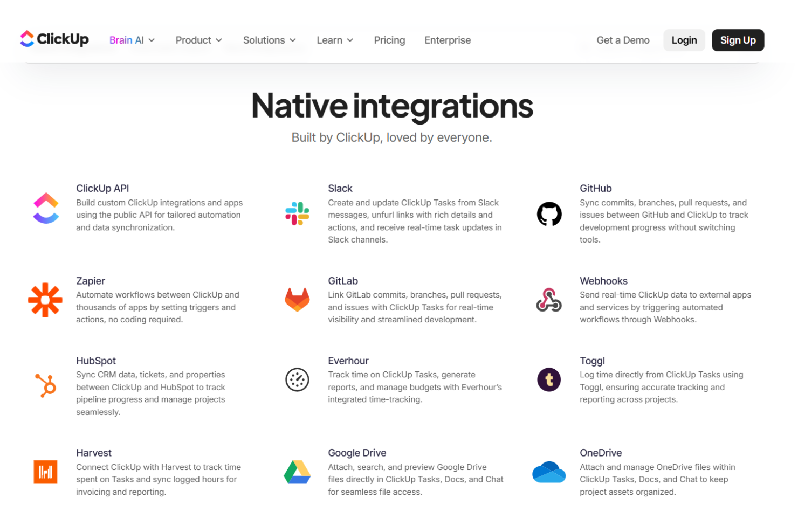Click the Toggl icon
This screenshot has width=798, height=532.
tap(549, 380)
